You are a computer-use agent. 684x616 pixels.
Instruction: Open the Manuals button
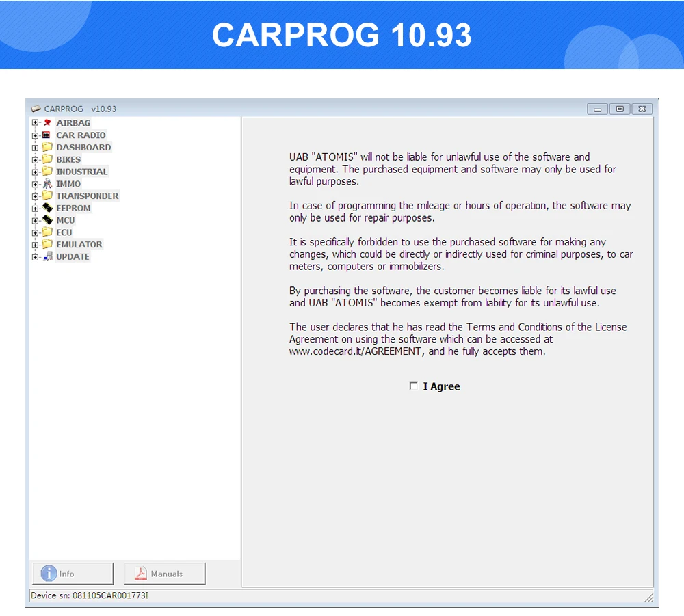[164, 574]
